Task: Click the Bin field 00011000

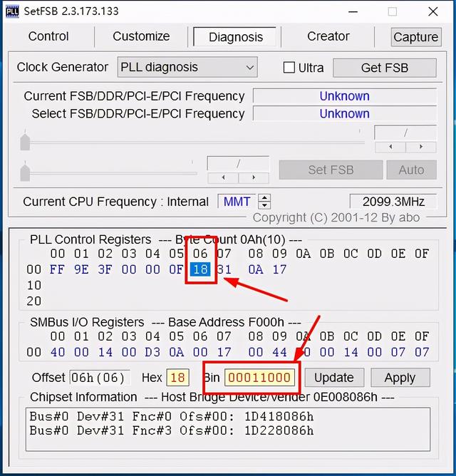Action: 259,378
